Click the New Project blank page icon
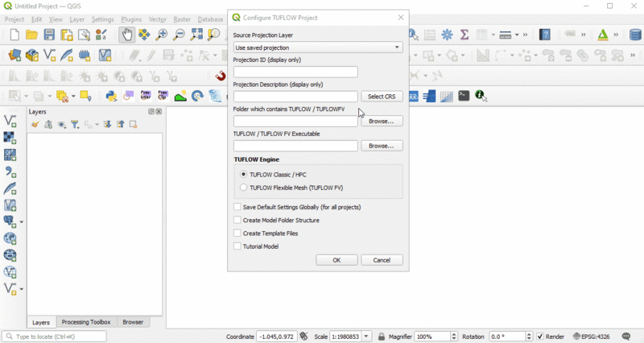Image resolution: width=644 pixels, height=343 pixels. (x=14, y=35)
